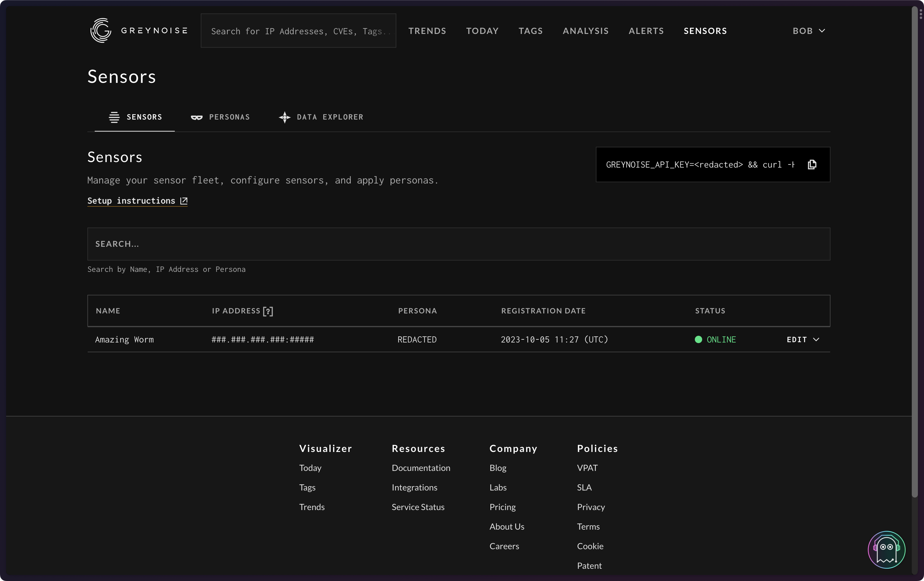Open the browser three-dot menu at top right
This screenshot has height=581, width=924.
click(x=921, y=14)
